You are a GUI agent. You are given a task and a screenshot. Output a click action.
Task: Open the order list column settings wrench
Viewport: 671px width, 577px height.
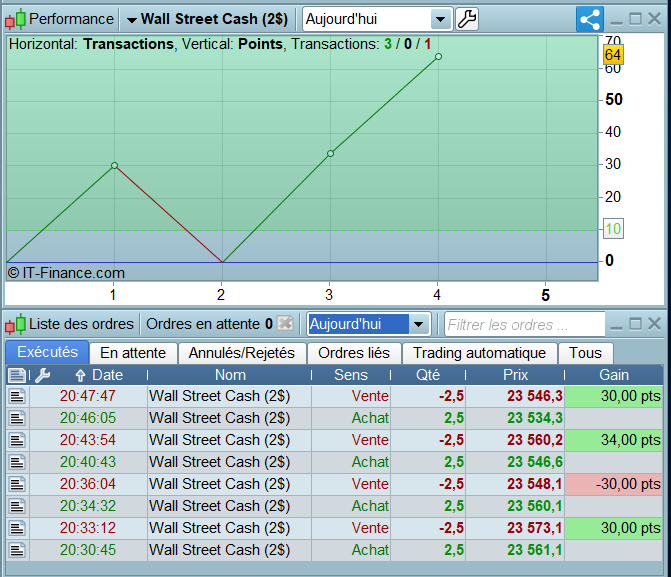[x=43, y=375]
